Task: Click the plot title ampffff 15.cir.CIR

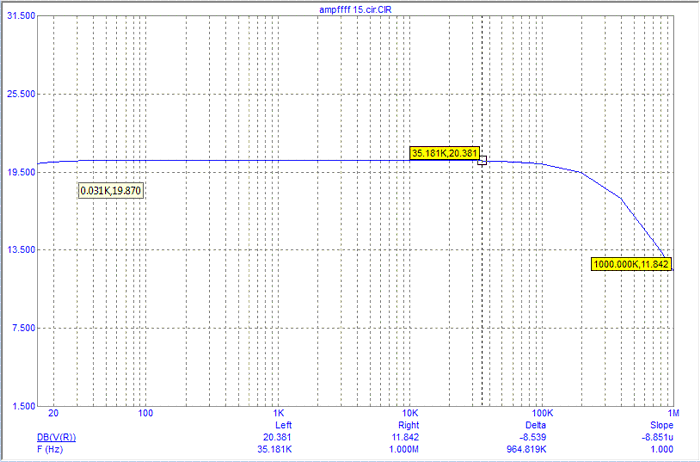Action: [355, 9]
